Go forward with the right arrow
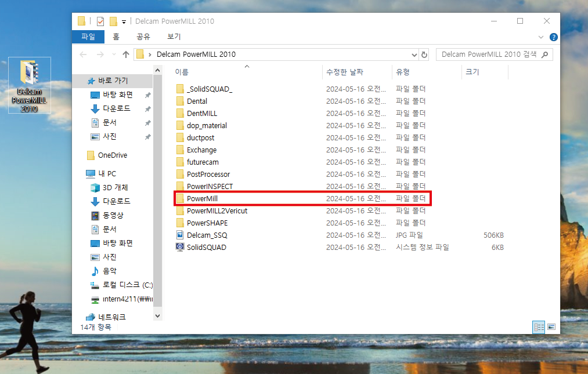The height and width of the screenshot is (374, 588). click(100, 55)
